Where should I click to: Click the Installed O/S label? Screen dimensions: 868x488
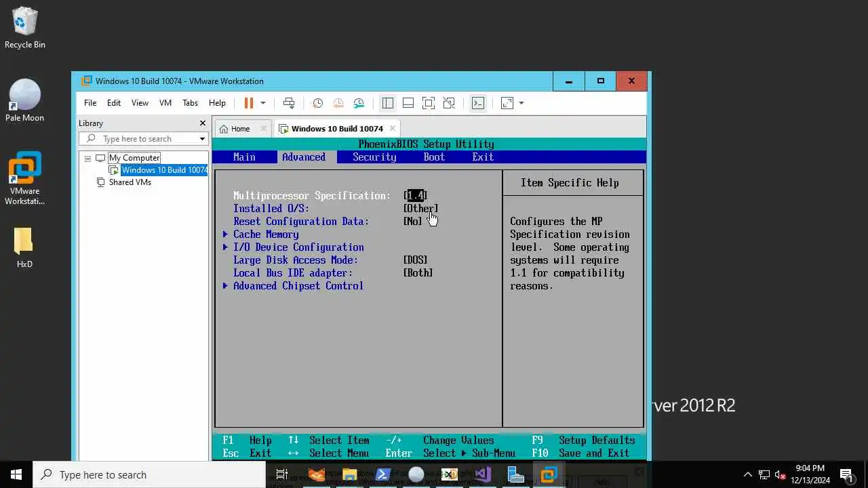click(271, 209)
